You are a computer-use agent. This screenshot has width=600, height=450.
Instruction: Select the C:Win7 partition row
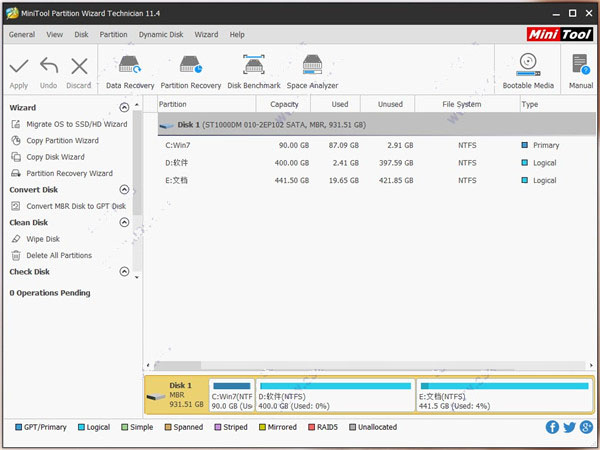377,145
